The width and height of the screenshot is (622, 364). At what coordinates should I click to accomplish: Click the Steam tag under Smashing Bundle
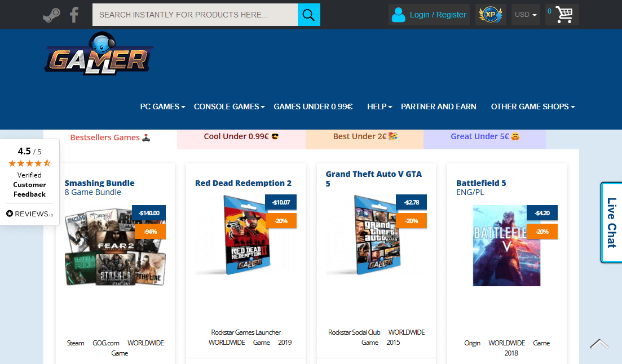point(76,343)
